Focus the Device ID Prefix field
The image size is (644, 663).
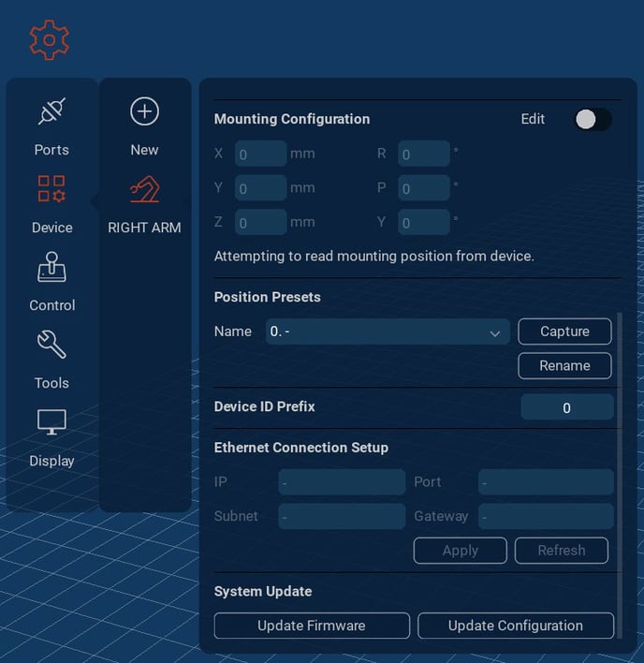click(x=567, y=407)
